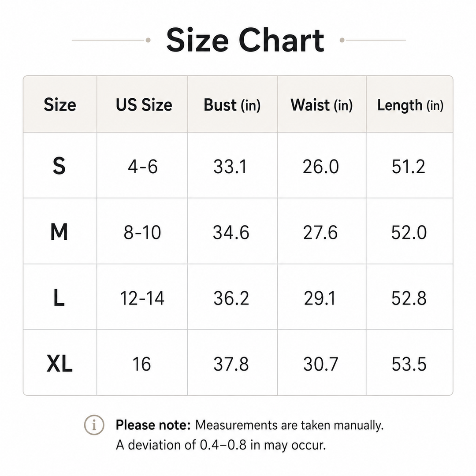Click the US size 4-6 cell
The height and width of the screenshot is (476, 476).
[143, 166]
